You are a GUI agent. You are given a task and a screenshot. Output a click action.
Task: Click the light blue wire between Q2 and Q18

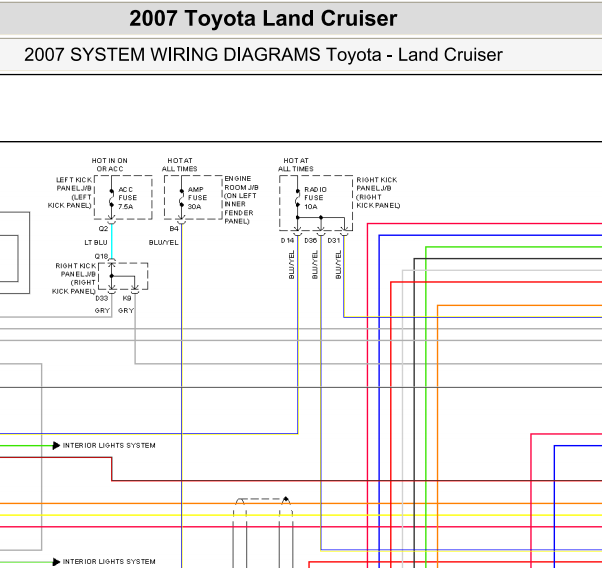pyautogui.click(x=112, y=242)
